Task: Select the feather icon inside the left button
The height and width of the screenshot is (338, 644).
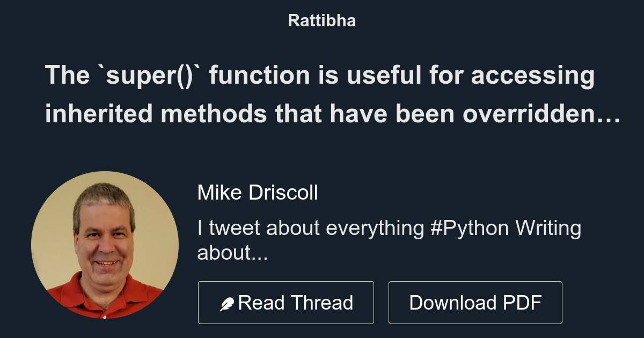Action: tap(228, 302)
